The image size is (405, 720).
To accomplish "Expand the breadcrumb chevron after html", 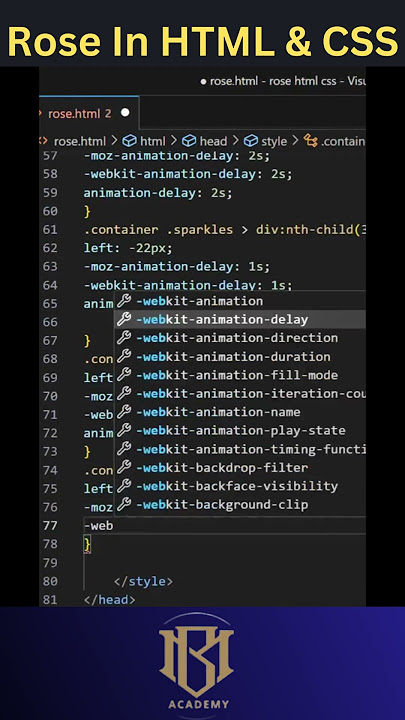I will coord(174,141).
